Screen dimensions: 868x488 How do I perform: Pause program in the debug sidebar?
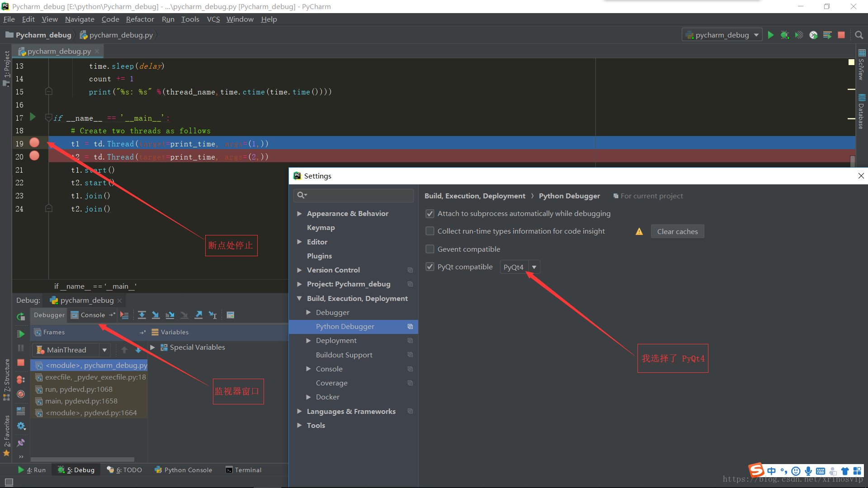[x=21, y=348]
